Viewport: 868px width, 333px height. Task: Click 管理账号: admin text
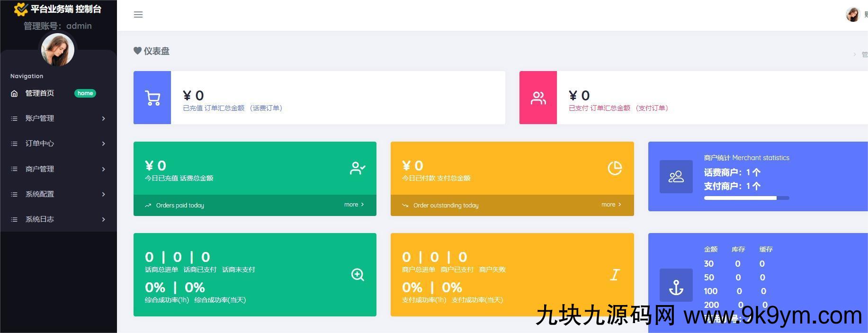[x=58, y=26]
